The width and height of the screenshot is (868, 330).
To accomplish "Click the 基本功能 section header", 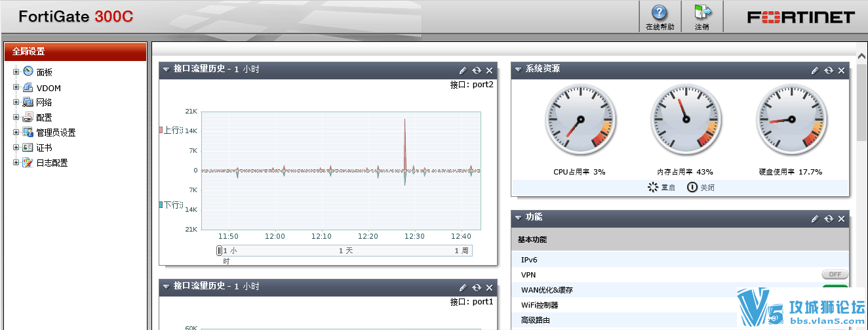I will coord(681,239).
